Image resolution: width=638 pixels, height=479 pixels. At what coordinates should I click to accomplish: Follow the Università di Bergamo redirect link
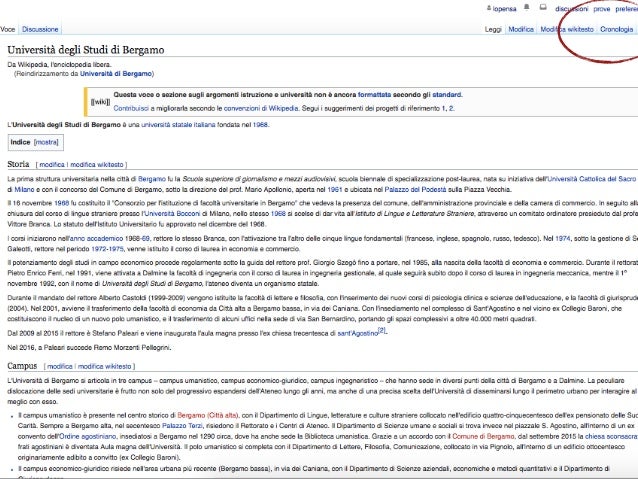click(x=116, y=74)
